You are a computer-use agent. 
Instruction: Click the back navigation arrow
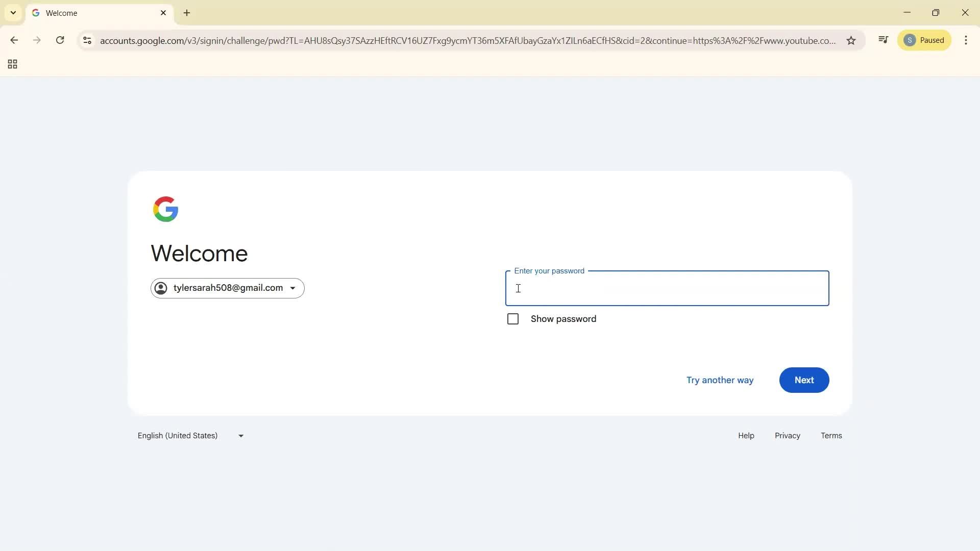14,40
